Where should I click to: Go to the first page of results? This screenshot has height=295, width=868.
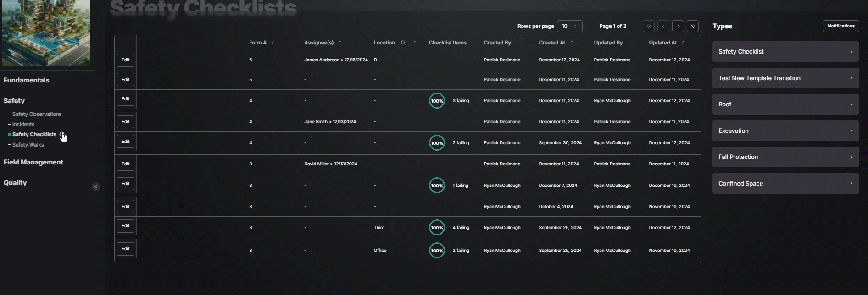click(649, 26)
